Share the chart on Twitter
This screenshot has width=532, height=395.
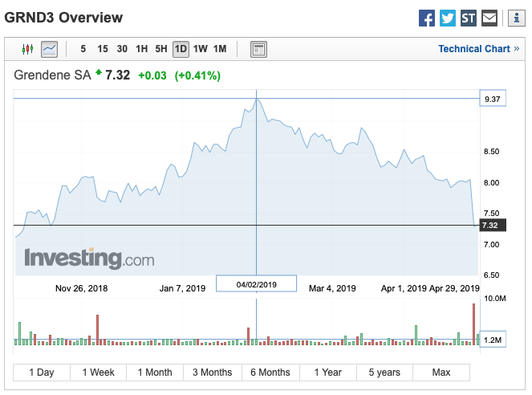click(x=448, y=18)
